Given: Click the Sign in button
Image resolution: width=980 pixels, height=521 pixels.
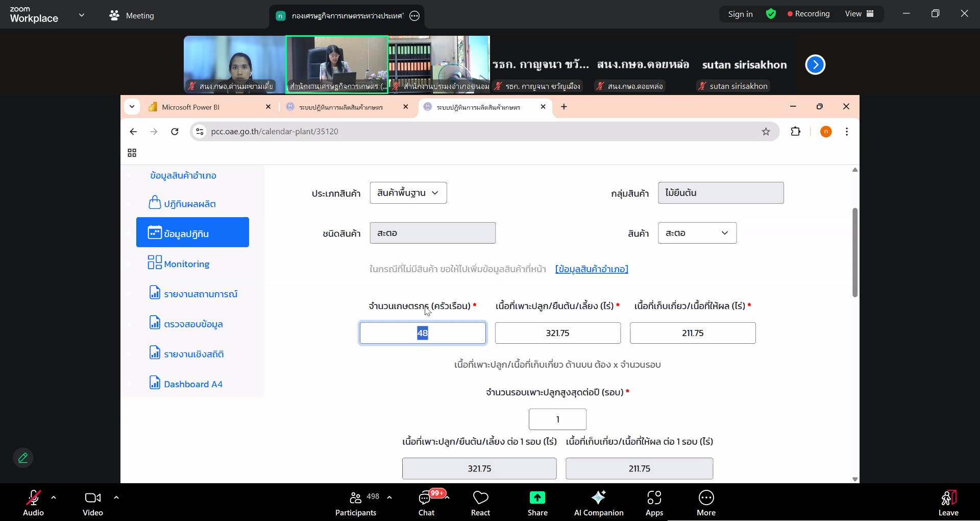Looking at the screenshot, I should coord(740,14).
